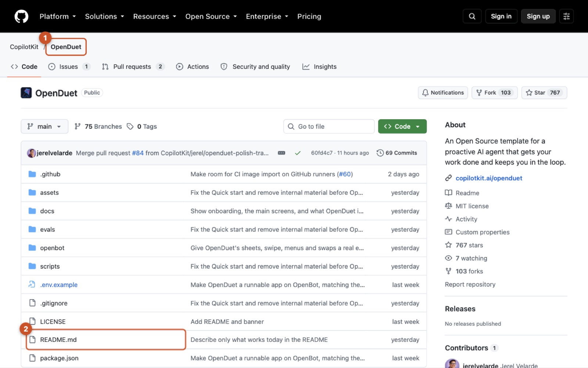Show commit details via the ellipsis icon

click(282, 153)
